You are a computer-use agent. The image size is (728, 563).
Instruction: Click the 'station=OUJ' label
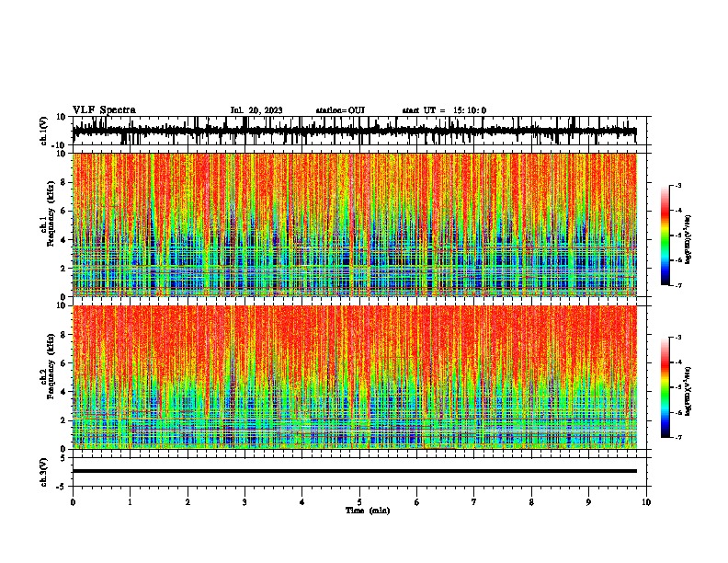pos(340,110)
